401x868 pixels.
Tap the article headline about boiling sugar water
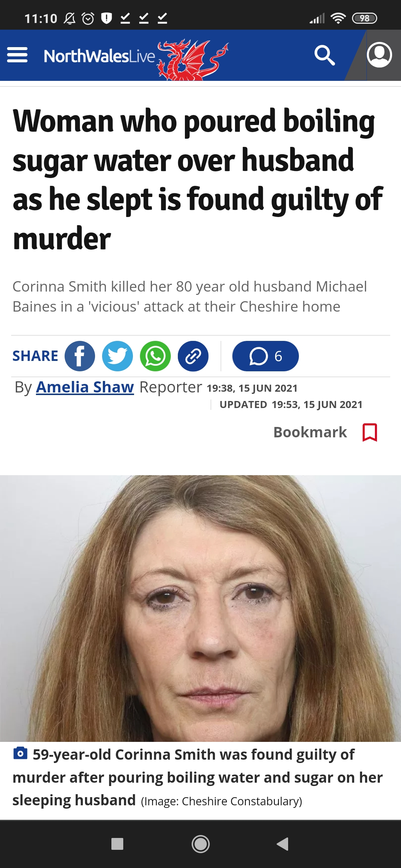pos(198,180)
